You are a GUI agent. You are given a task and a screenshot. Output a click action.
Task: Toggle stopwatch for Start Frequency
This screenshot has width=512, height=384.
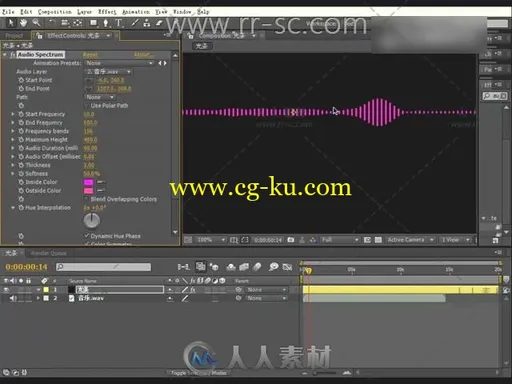[21, 114]
